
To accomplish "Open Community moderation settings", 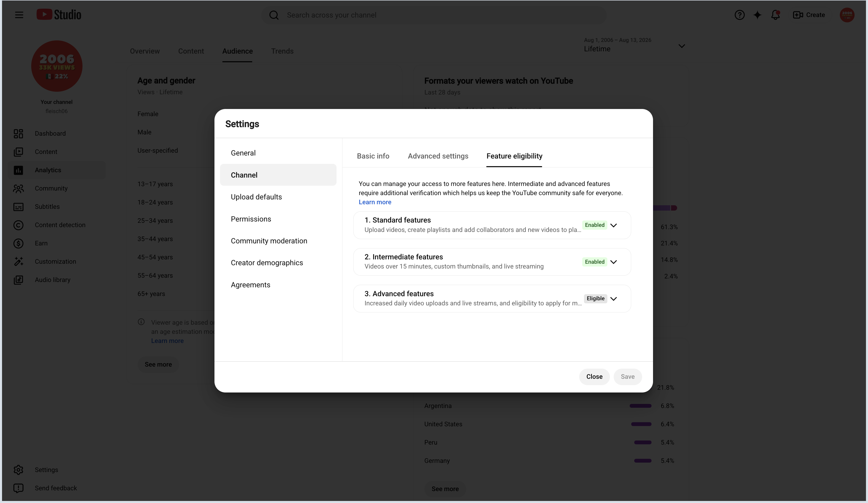I will tap(278, 241).
